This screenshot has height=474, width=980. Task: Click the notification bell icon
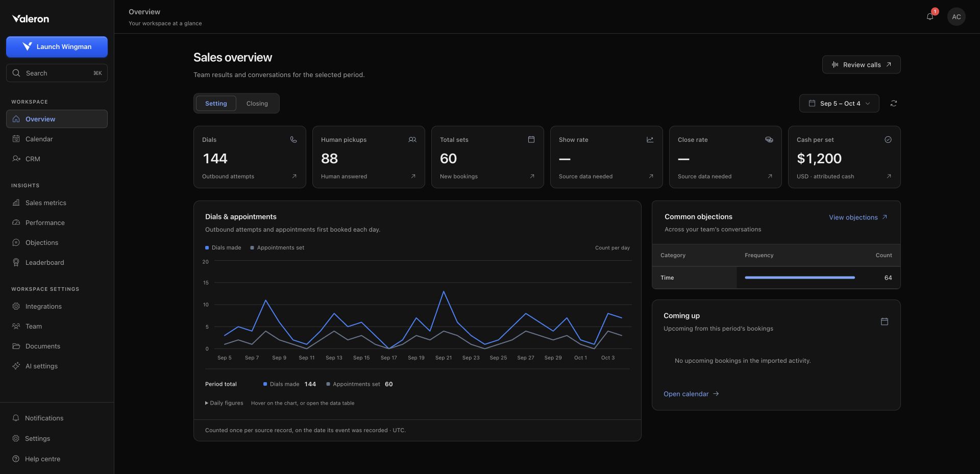click(930, 16)
